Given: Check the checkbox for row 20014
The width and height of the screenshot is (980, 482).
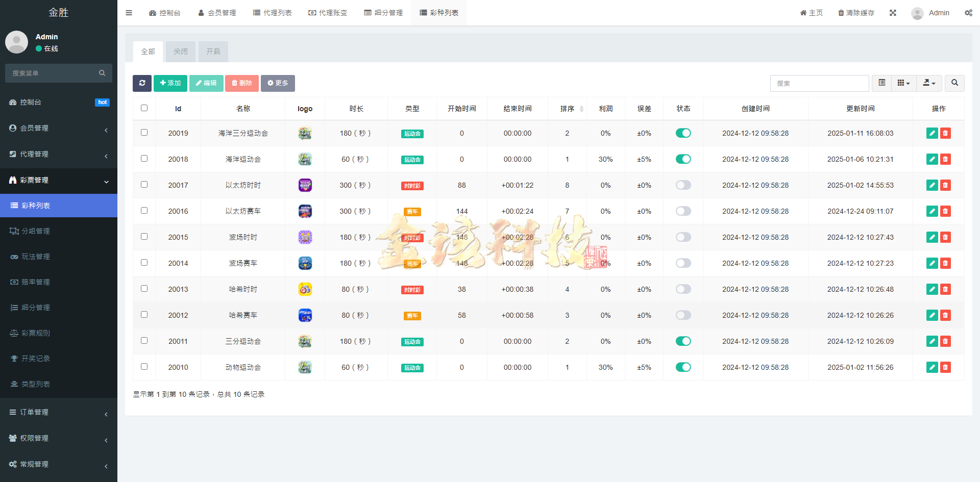Looking at the screenshot, I should click(144, 263).
